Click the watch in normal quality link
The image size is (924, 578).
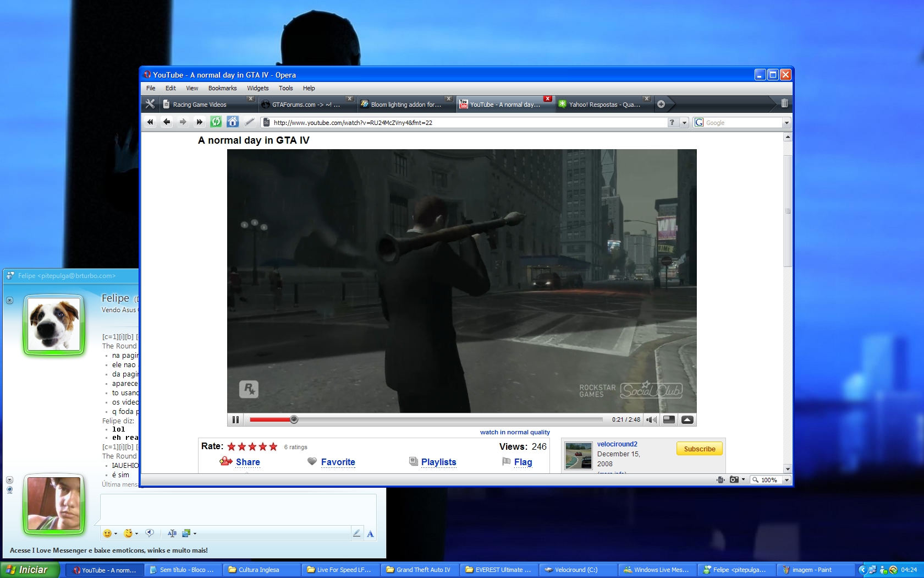pos(515,432)
